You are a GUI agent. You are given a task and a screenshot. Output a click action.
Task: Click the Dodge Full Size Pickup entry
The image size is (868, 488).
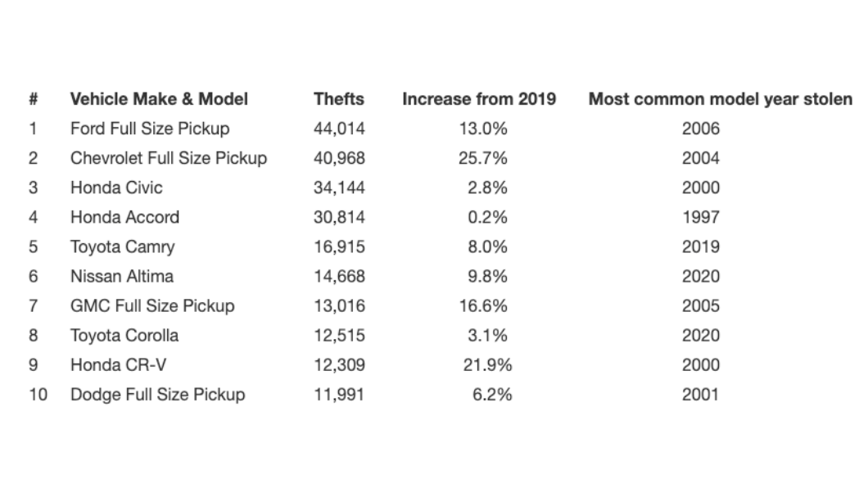158,395
